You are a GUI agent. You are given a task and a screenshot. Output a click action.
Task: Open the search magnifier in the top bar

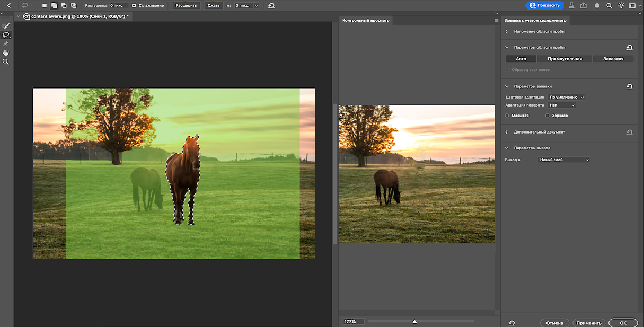click(x=609, y=5)
